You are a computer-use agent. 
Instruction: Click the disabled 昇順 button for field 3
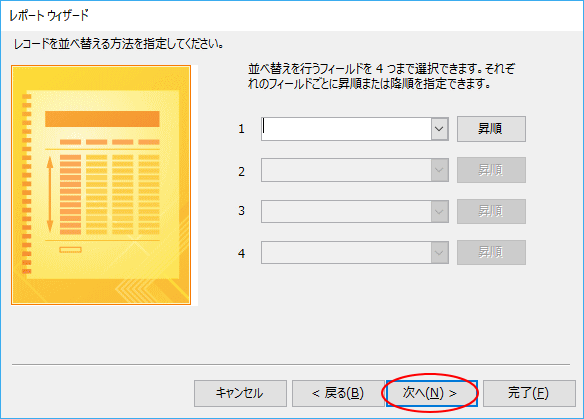(x=491, y=211)
